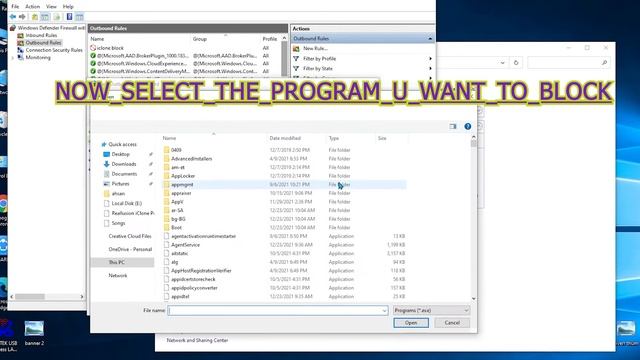The image size is (640, 360).
Task: Toggle the console tree toolbar icon
Action: pyautogui.click(x=45, y=17)
